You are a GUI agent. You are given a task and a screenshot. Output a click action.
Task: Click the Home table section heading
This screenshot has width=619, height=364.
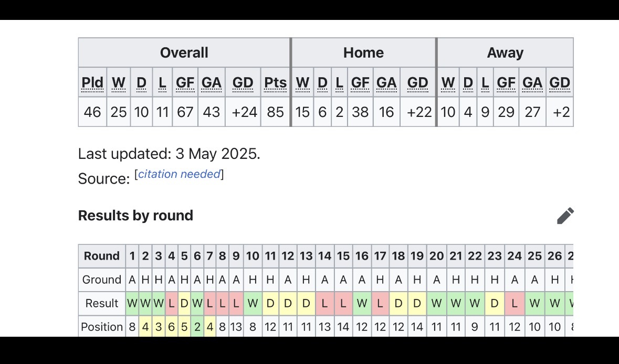pos(363,52)
